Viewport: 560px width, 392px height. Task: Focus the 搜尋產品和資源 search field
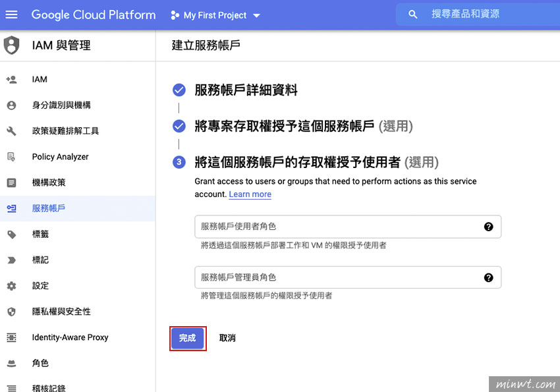pos(478,14)
